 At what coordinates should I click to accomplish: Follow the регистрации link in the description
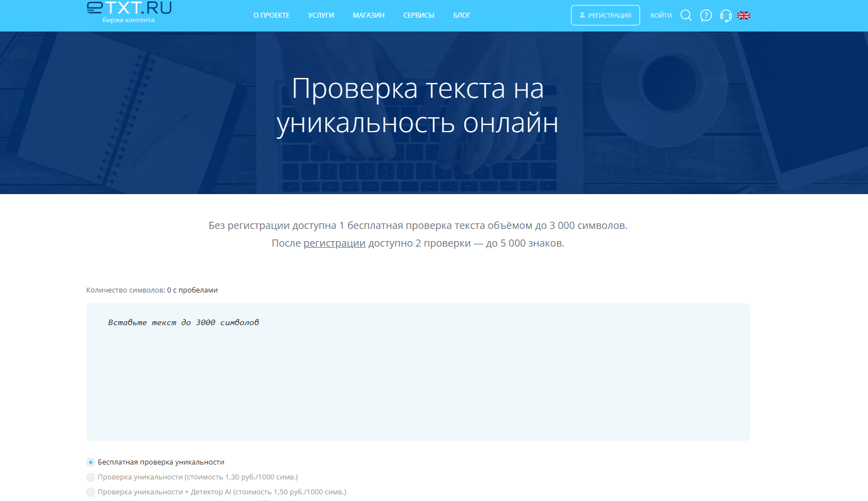[x=334, y=243]
